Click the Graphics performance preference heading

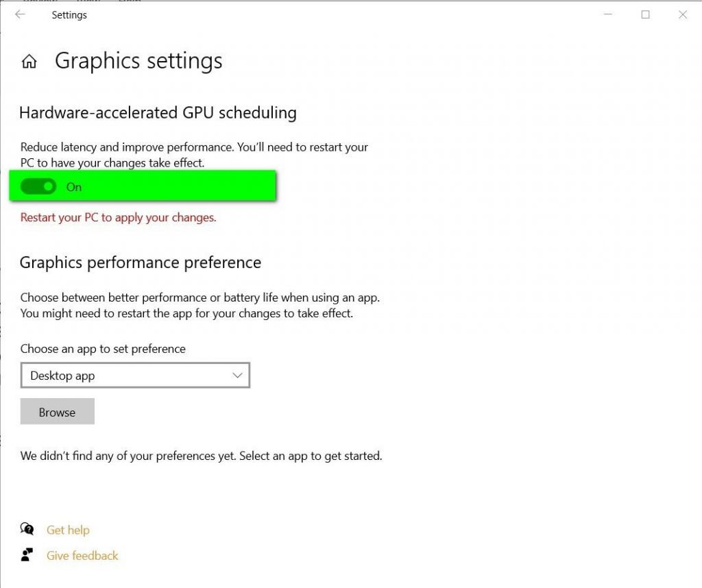point(140,262)
